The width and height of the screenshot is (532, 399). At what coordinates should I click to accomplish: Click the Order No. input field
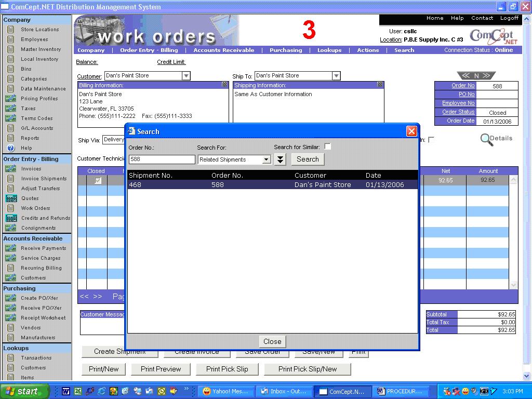162,159
